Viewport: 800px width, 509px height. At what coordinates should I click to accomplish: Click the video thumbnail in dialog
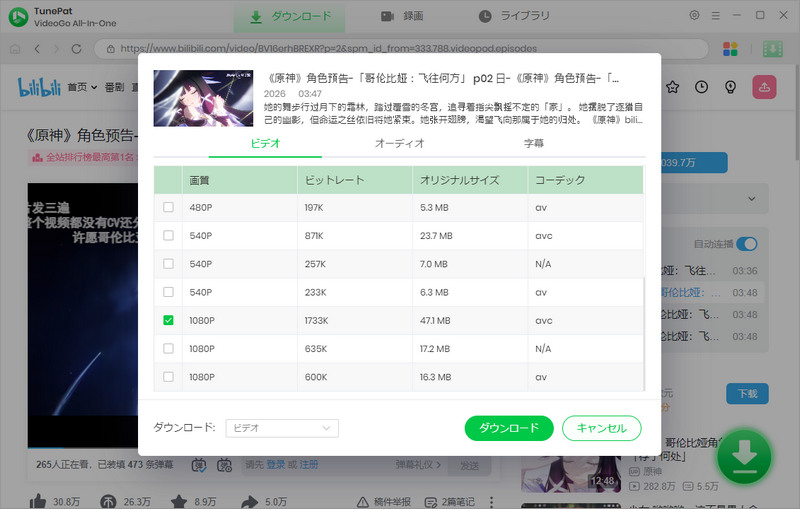click(x=203, y=98)
